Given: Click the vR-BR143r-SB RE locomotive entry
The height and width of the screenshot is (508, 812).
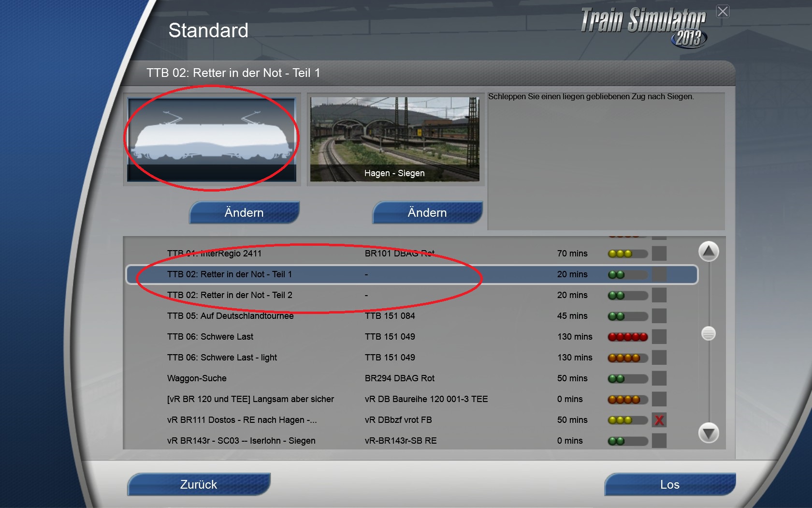Looking at the screenshot, I should coord(401,441).
